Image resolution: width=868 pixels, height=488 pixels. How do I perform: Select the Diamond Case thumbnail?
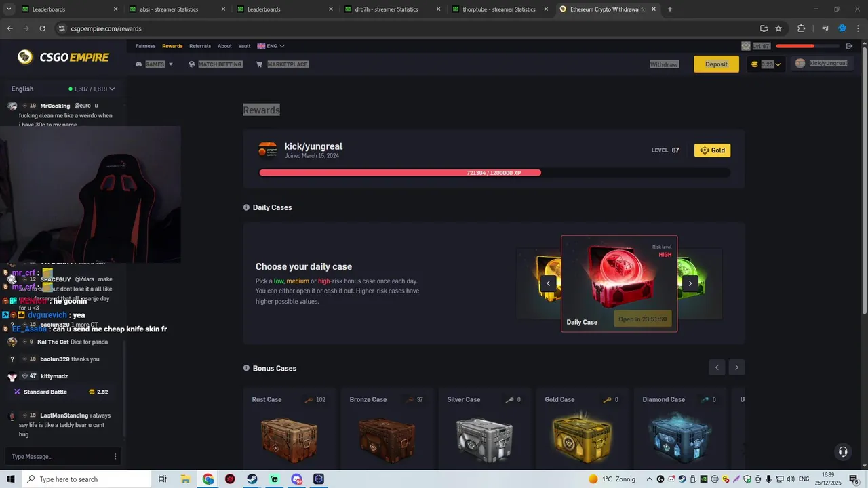679,437
